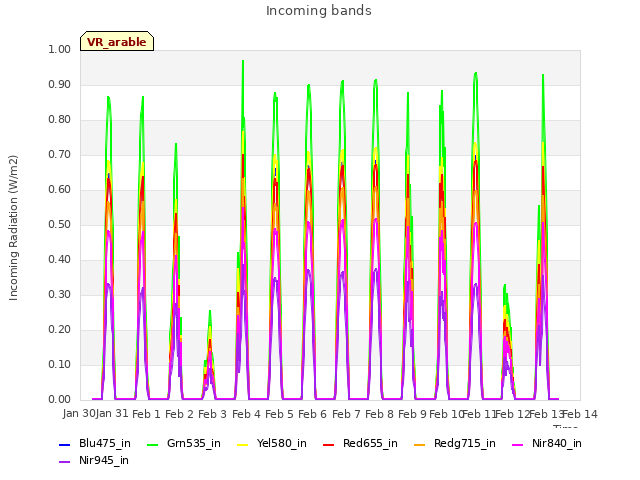The width and height of the screenshot is (640, 480).
Task: Click the blue Blu475_in legend swatch
Action: point(65,444)
